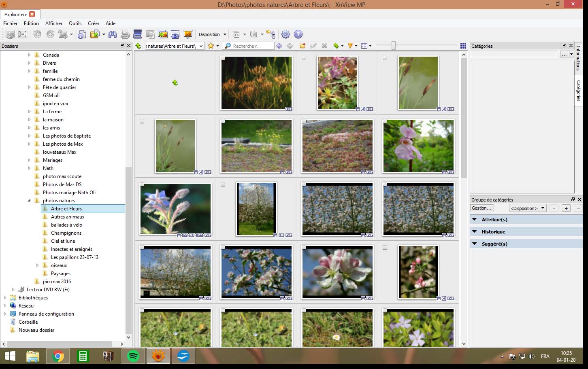Screen dimensions: 588x369
Task: Click the yellow star favorites icon
Action: [x=211, y=46]
